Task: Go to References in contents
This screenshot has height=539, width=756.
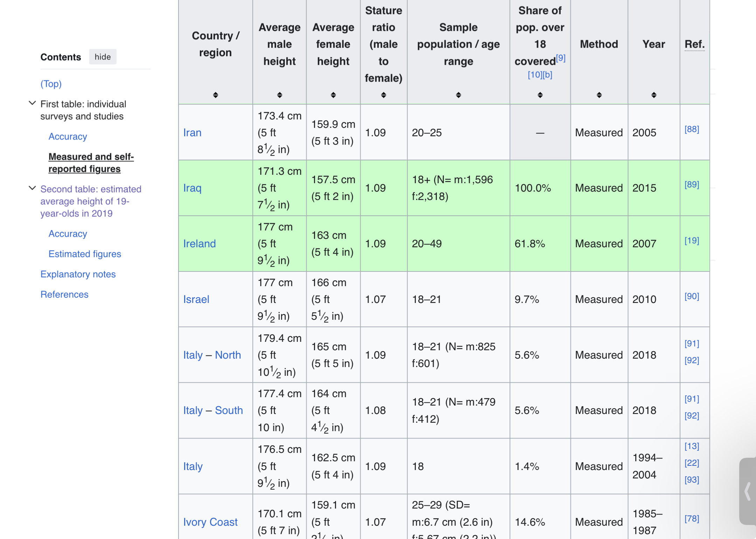Action: click(x=64, y=295)
